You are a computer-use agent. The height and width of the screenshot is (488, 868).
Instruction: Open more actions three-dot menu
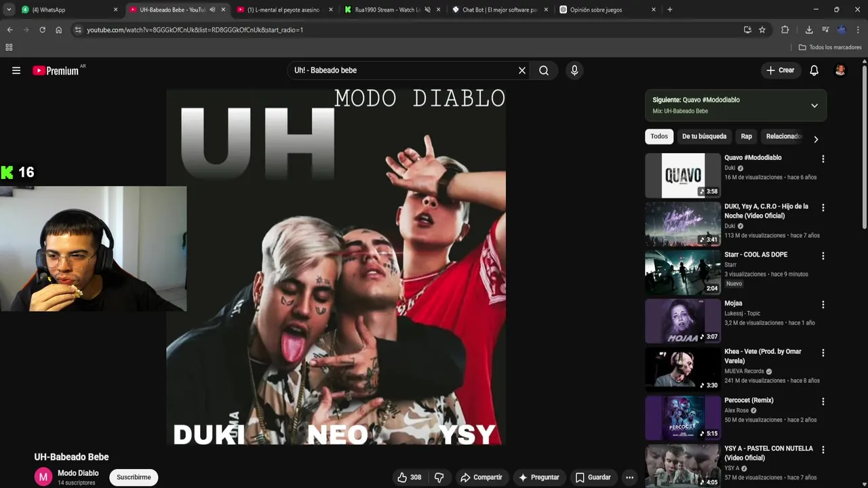(x=629, y=477)
